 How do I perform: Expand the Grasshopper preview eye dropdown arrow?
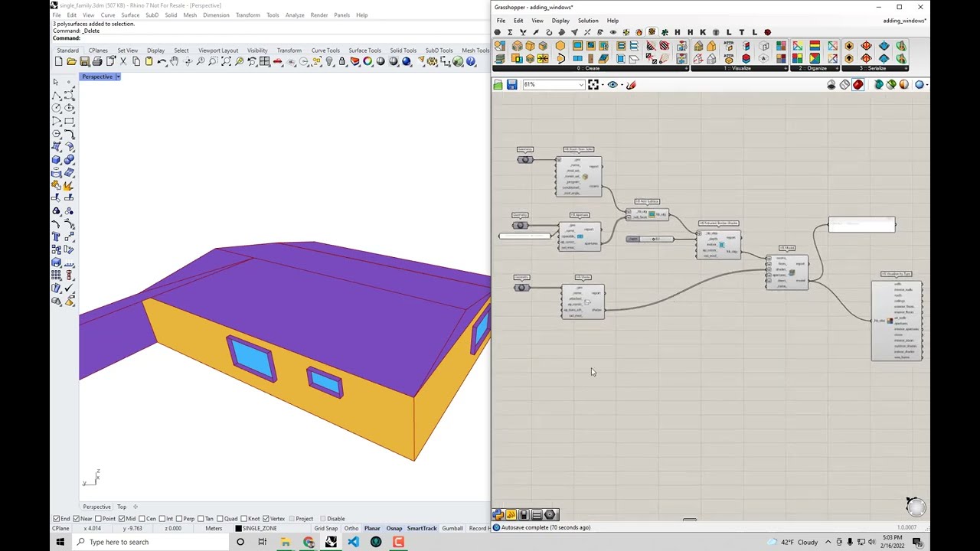click(x=622, y=85)
